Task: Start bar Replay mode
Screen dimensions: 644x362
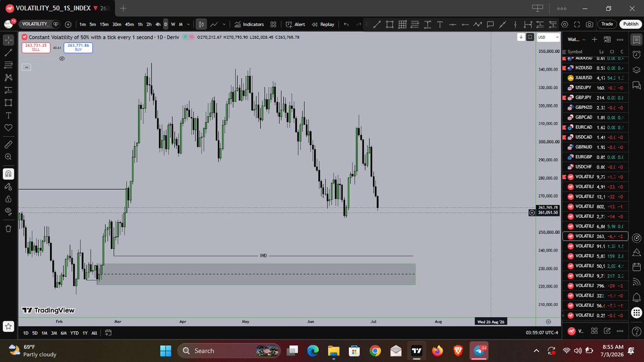Action: click(x=323, y=24)
